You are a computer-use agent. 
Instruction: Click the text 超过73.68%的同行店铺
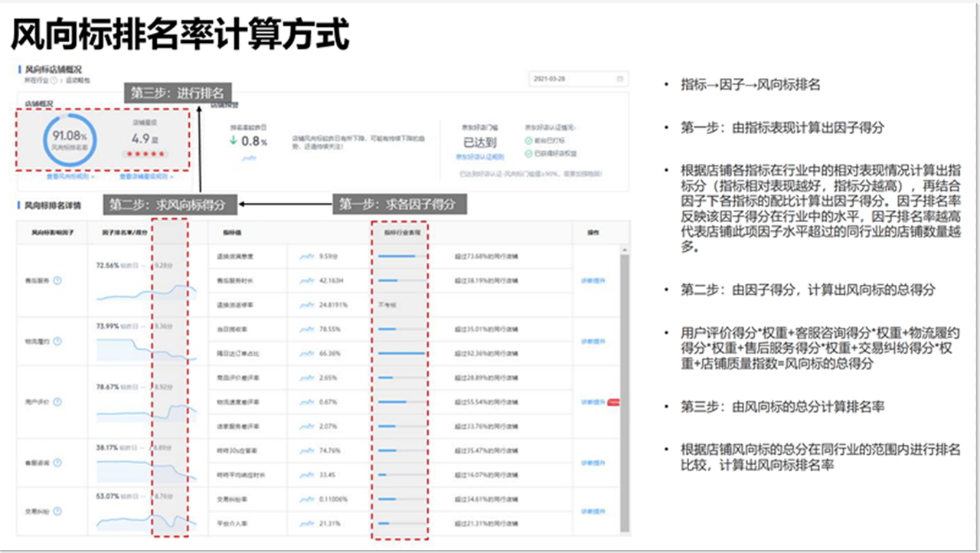(x=487, y=256)
